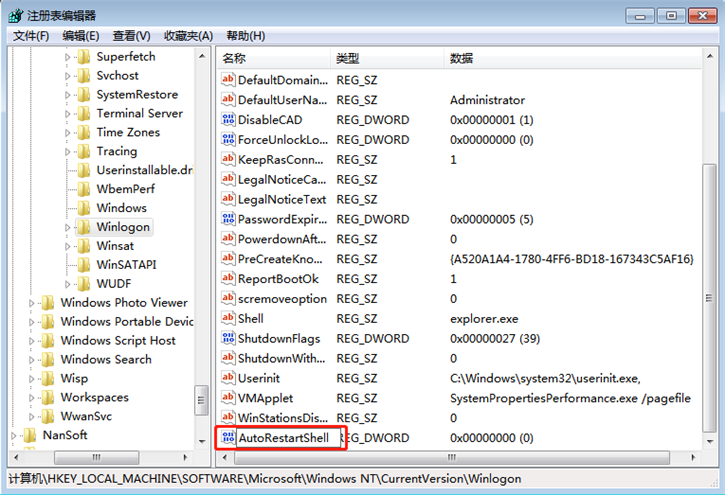Click the Windows Search folder icon
Screen dimensions: 725x495
(48, 359)
